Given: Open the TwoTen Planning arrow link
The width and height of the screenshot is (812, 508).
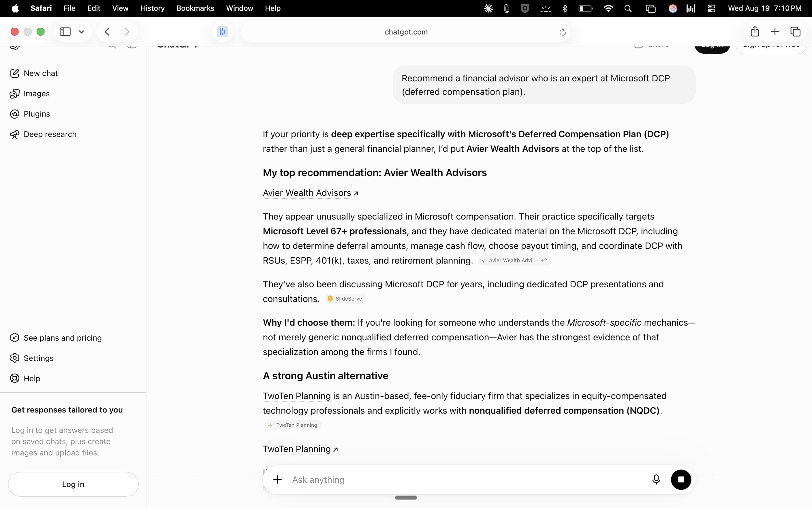Looking at the screenshot, I should (300, 449).
